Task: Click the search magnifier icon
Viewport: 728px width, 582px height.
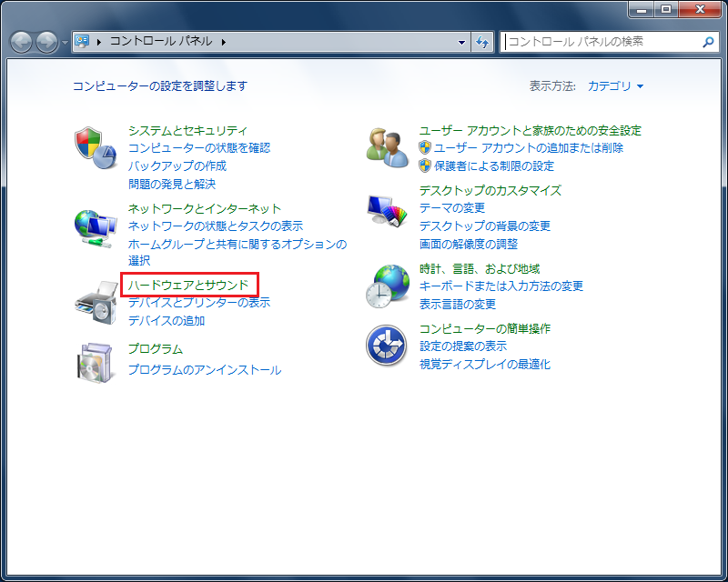Action: coord(708,42)
